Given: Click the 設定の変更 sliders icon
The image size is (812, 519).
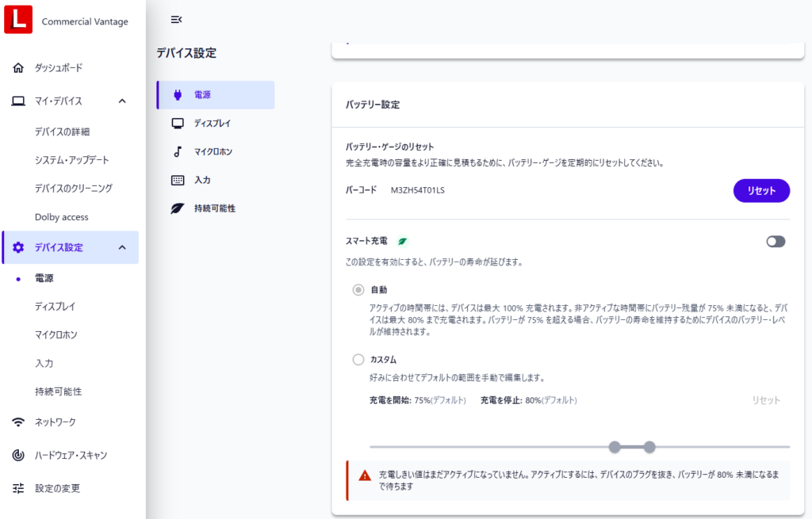Looking at the screenshot, I should coord(18,488).
